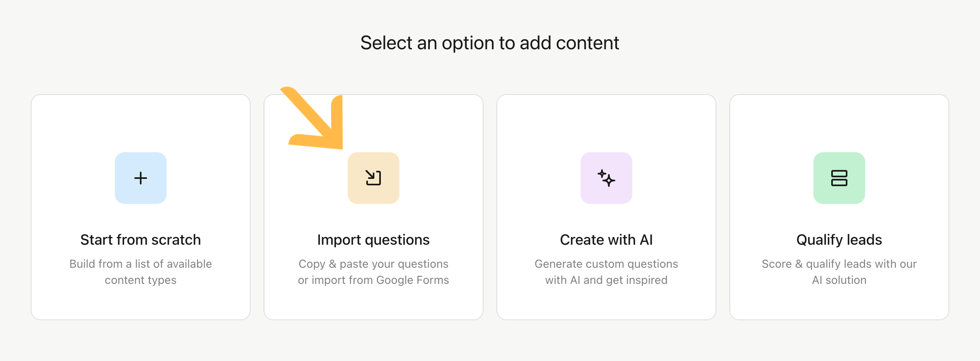This screenshot has width=980, height=361.
Task: Click 'Copy & paste your questions' description
Action: tap(374, 264)
